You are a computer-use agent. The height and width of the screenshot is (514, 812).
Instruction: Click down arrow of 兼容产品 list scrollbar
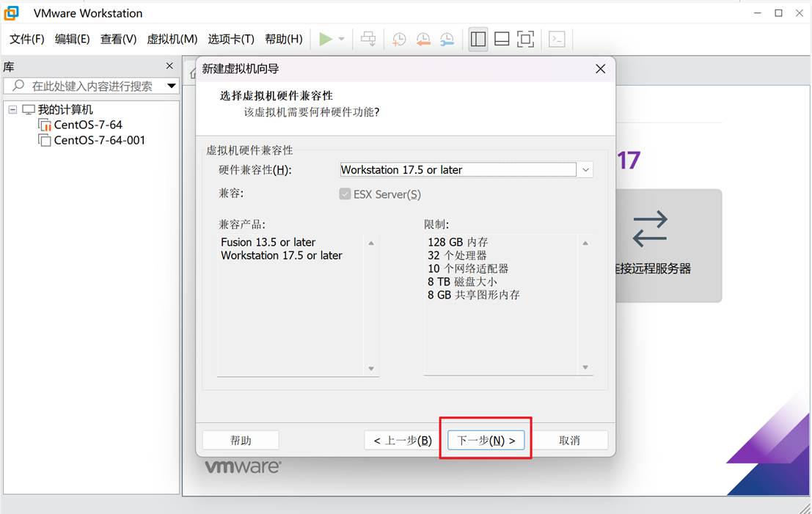pos(371,369)
